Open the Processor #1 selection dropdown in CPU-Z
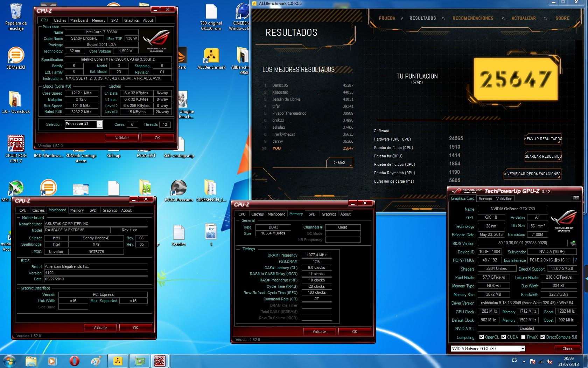This screenshot has height=368, width=588. pos(99,124)
